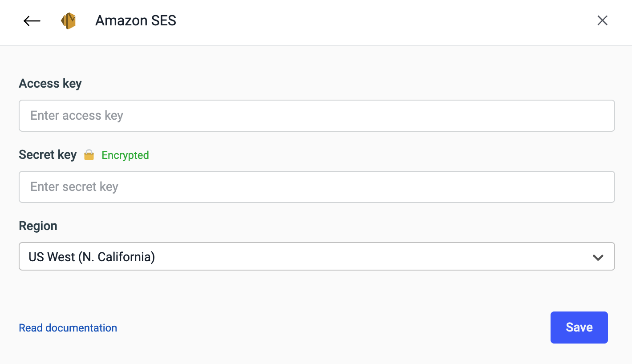This screenshot has width=632, height=364.
Task: Click the Region field label
Action: coord(38,226)
